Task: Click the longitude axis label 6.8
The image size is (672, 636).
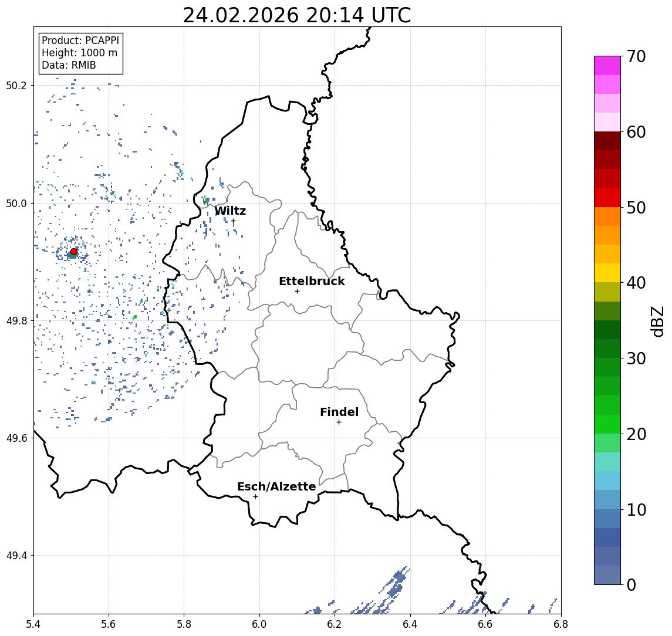Action: (560, 624)
